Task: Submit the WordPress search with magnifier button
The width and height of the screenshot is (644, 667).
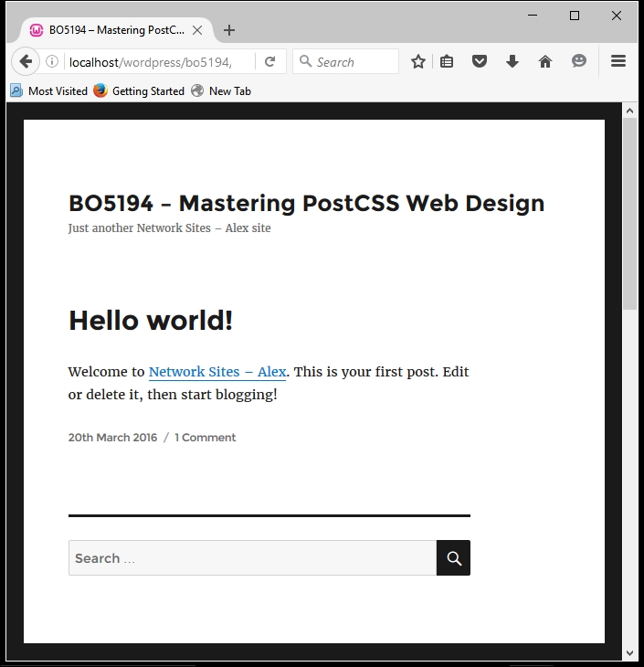Action: click(453, 558)
